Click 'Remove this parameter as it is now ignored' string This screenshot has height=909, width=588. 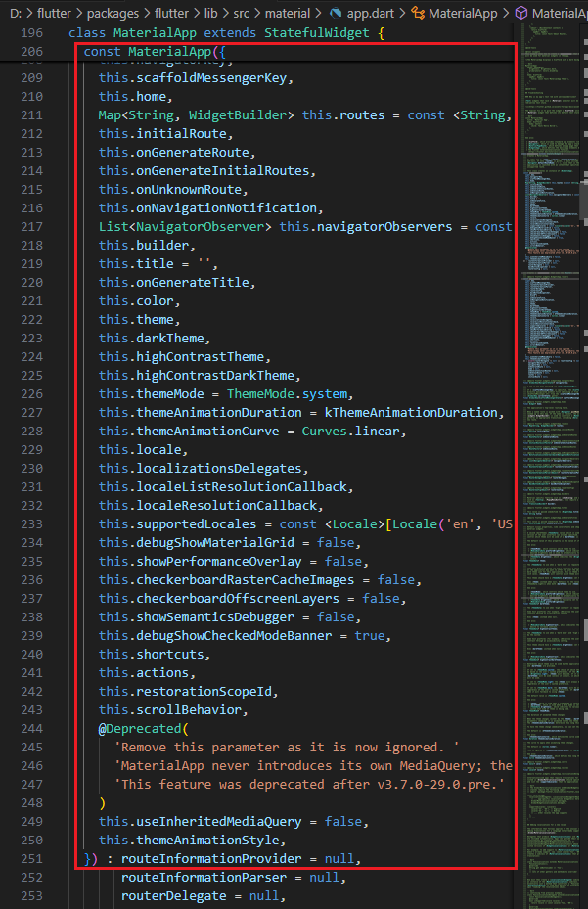pyautogui.click(x=287, y=748)
